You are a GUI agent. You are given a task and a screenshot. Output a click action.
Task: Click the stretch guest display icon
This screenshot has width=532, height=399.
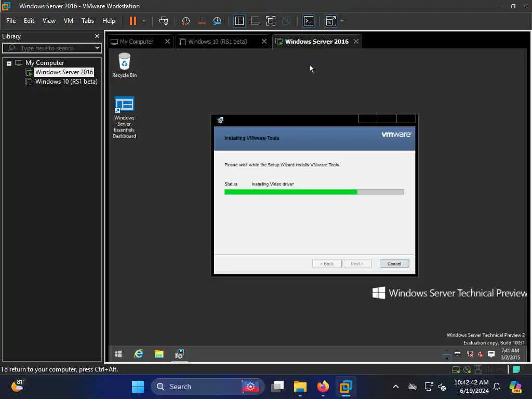click(x=330, y=21)
